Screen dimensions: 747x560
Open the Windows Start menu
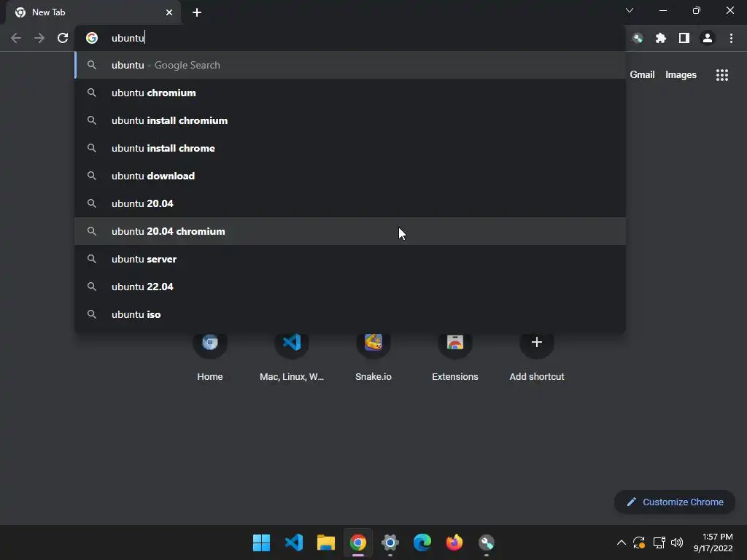(x=262, y=542)
